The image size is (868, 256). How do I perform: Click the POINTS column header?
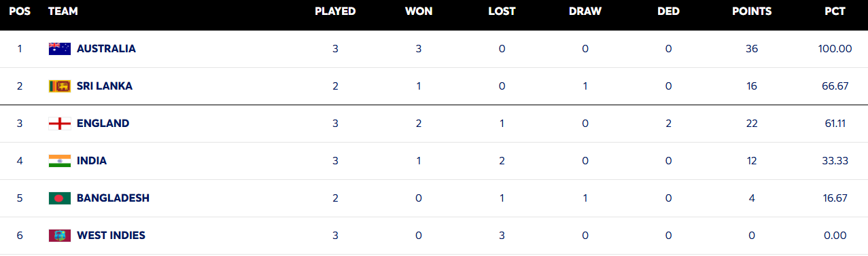[752, 12]
